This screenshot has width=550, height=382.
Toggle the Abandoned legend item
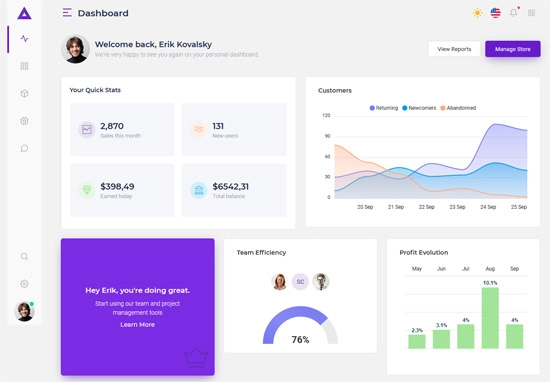(458, 108)
